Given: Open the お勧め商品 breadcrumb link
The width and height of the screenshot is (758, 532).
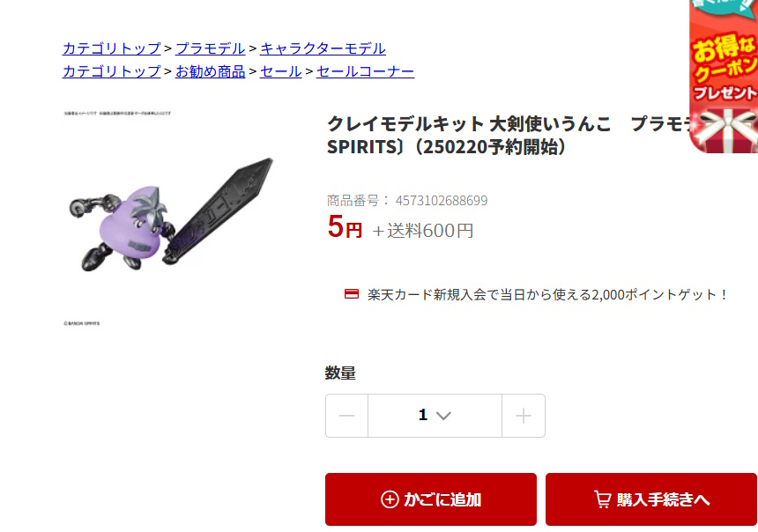Looking at the screenshot, I should tap(211, 71).
